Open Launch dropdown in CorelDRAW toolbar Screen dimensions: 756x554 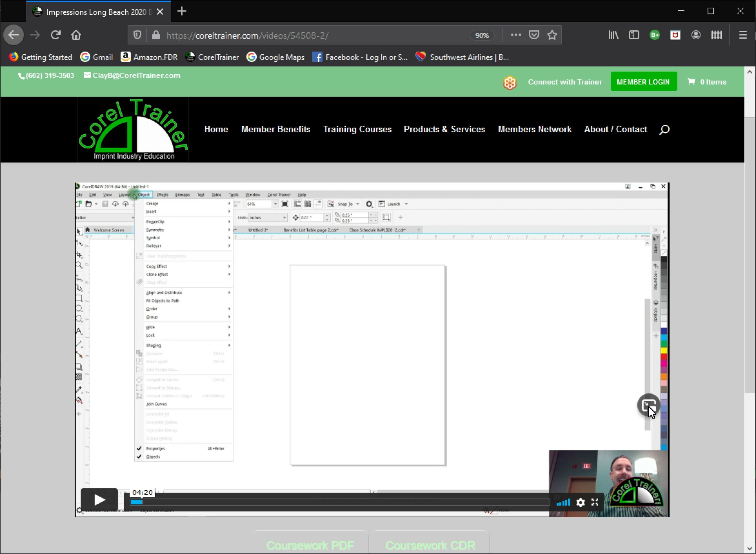point(406,204)
